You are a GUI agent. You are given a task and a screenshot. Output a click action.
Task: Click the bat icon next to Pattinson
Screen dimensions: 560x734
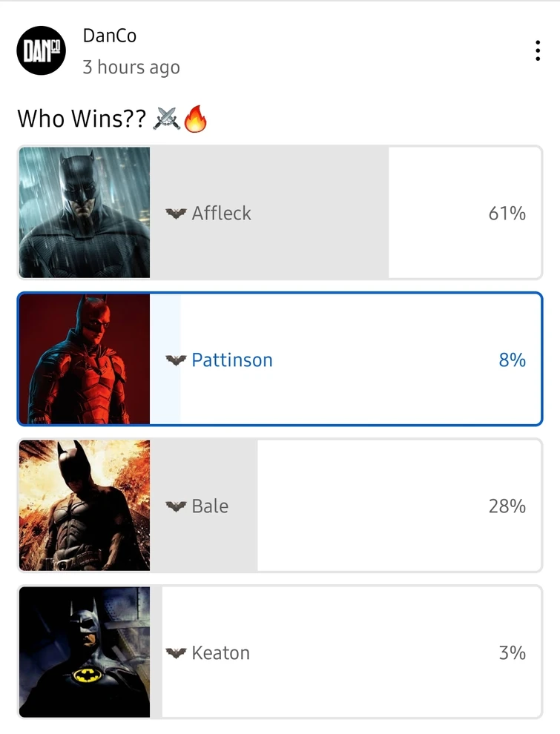tap(176, 360)
